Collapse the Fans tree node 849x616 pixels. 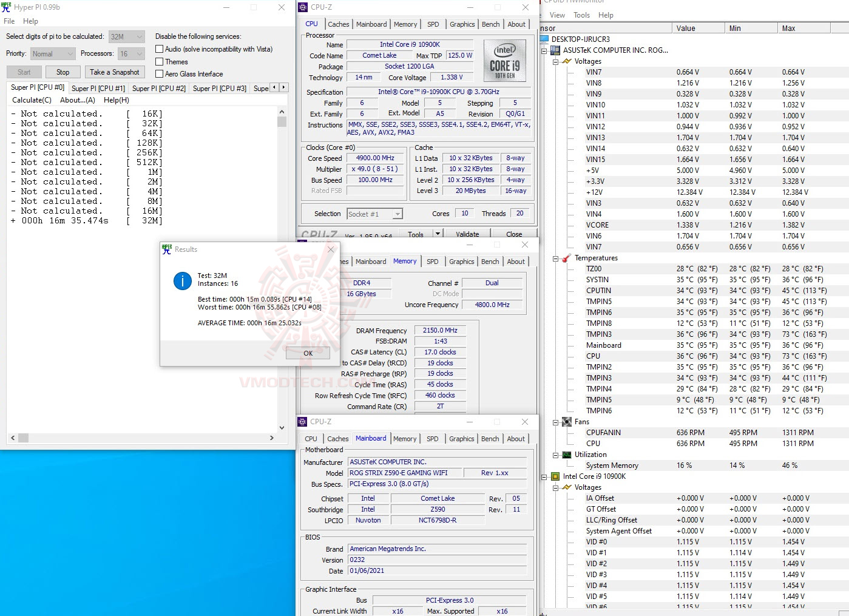click(x=555, y=422)
